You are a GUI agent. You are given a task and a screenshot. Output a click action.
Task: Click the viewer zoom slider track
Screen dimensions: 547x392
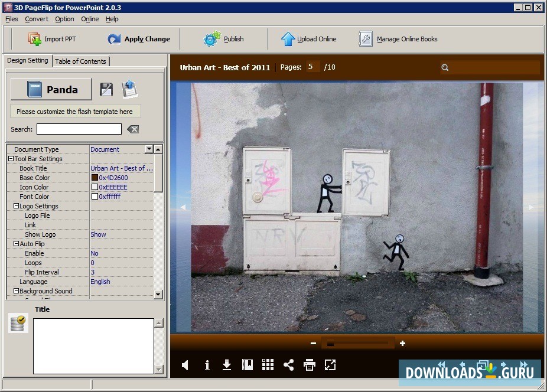coord(359,344)
